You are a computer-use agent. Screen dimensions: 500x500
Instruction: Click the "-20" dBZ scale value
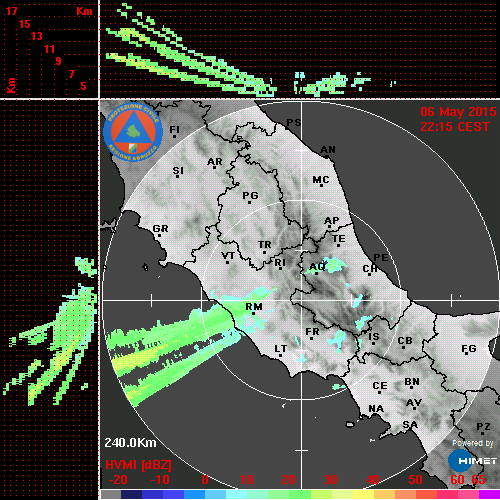click(118, 480)
